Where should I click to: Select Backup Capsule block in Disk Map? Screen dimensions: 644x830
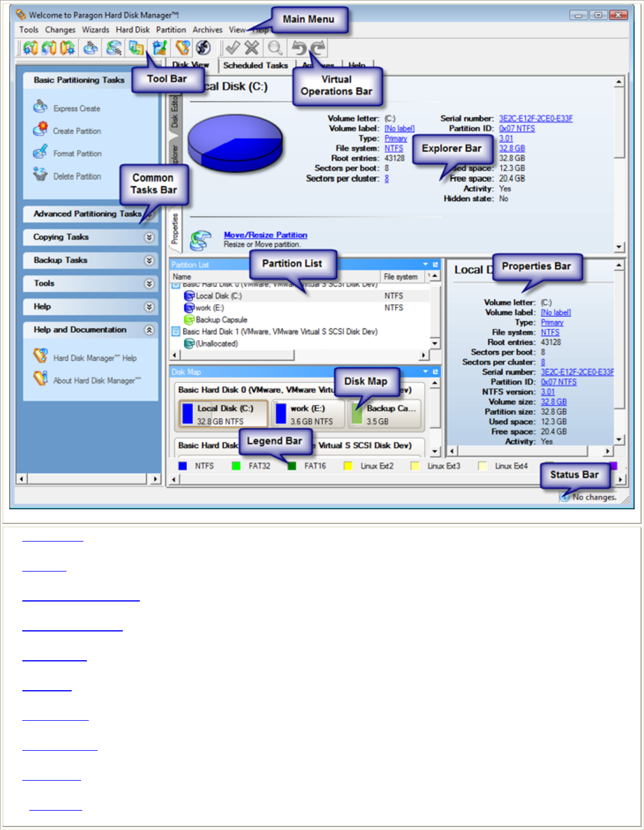point(385,414)
